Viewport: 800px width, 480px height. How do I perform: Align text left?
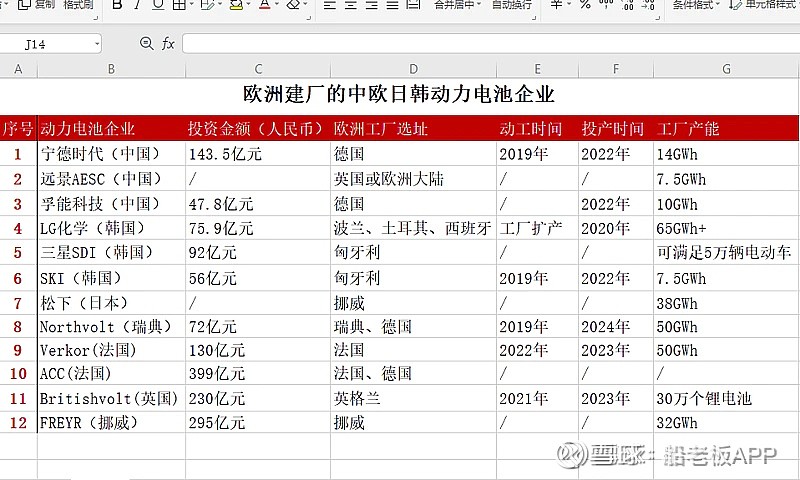(330, 5)
